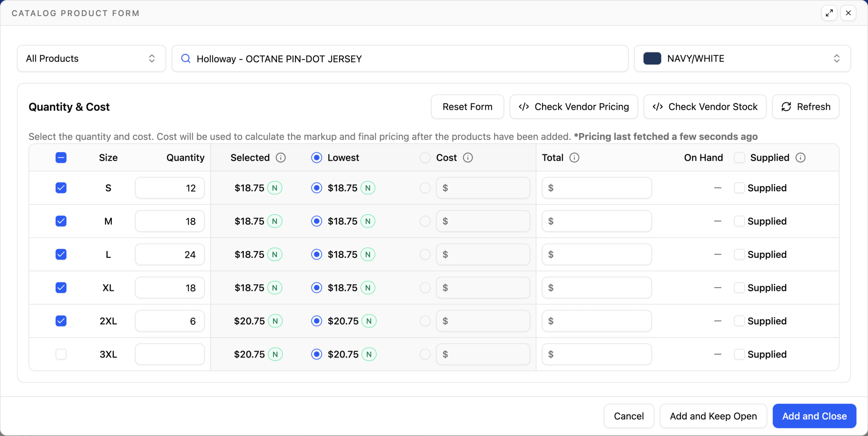Screen dimensions: 868x436
Task: Tick the Supplied checkbox in the header
Action: point(739,158)
